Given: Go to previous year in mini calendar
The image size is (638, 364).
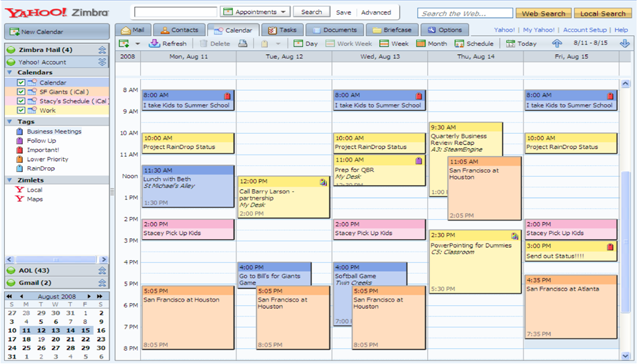Looking at the screenshot, I should coord(9,297).
